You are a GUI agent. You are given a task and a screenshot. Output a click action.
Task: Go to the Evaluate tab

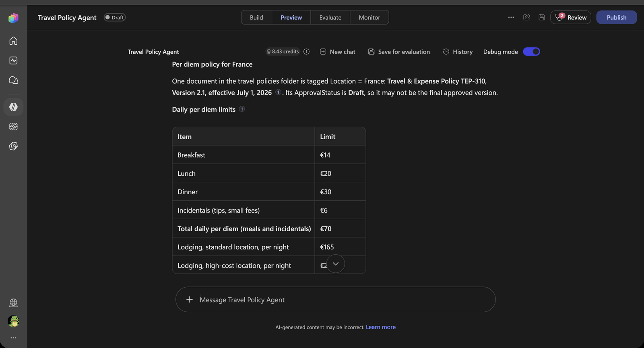point(330,17)
